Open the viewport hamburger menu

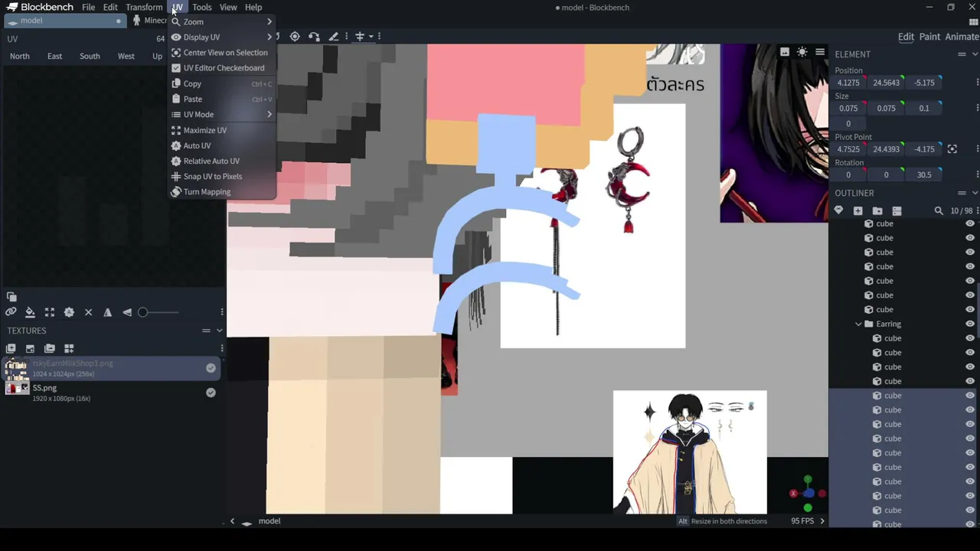[x=820, y=52]
